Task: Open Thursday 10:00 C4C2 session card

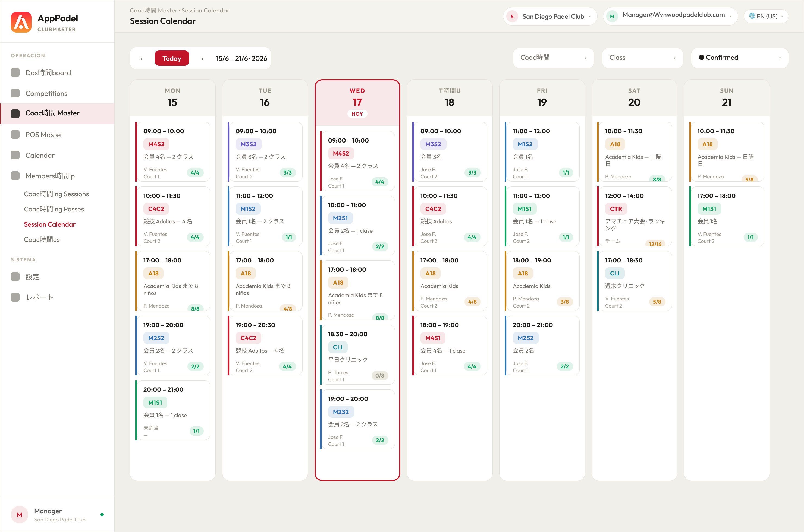Action: [x=450, y=216]
